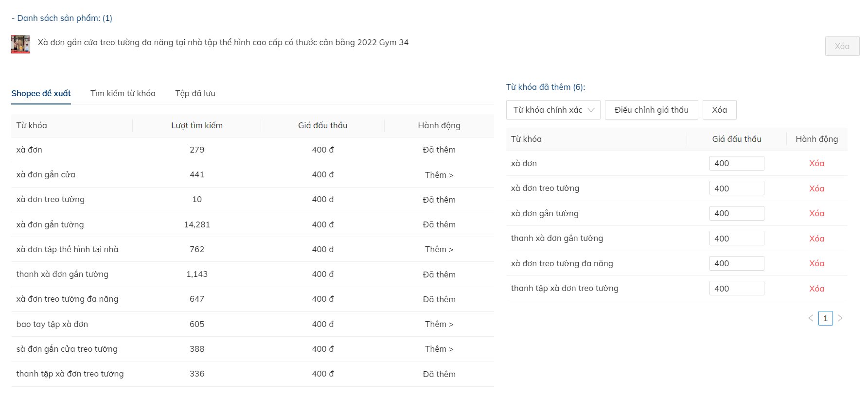Click the product's Xóa button
The image size is (868, 395).
point(842,46)
